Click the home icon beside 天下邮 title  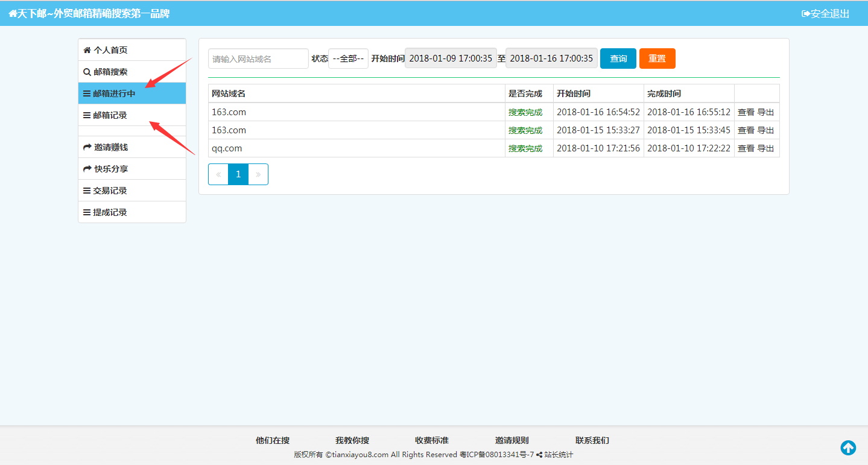(x=12, y=13)
